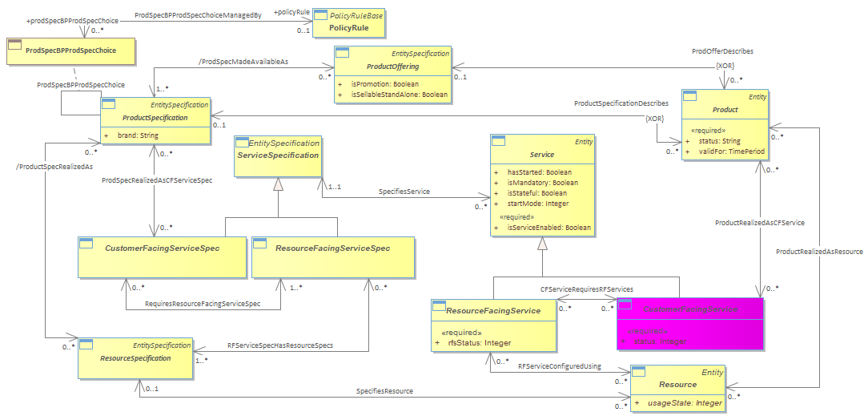868x420 pixels.
Task: Click the class icon in ResourceFacingServiceSpec box
Action: 260,243
